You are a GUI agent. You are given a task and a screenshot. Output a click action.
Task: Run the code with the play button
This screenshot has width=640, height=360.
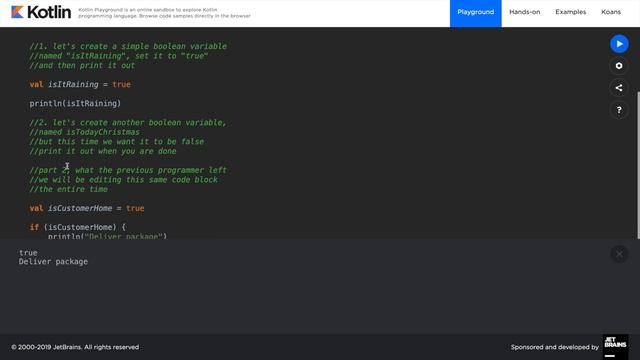[x=619, y=44]
